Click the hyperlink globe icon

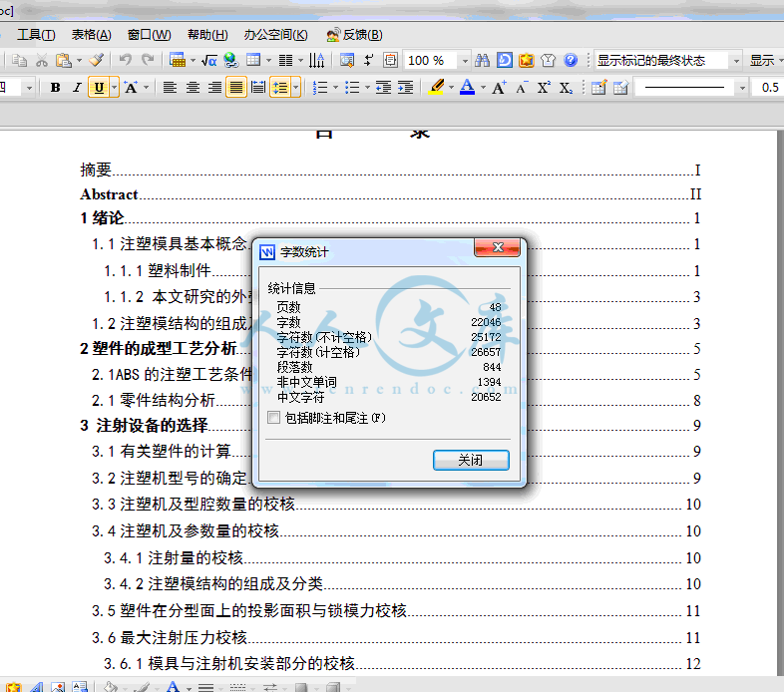(231, 61)
